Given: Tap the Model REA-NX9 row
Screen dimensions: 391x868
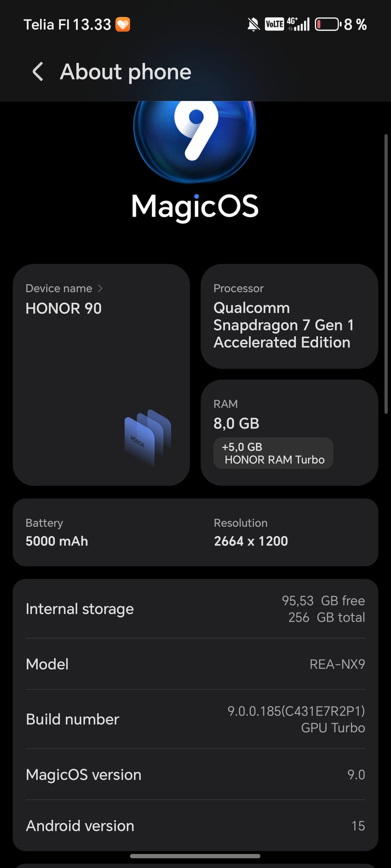Looking at the screenshot, I should pos(195,664).
